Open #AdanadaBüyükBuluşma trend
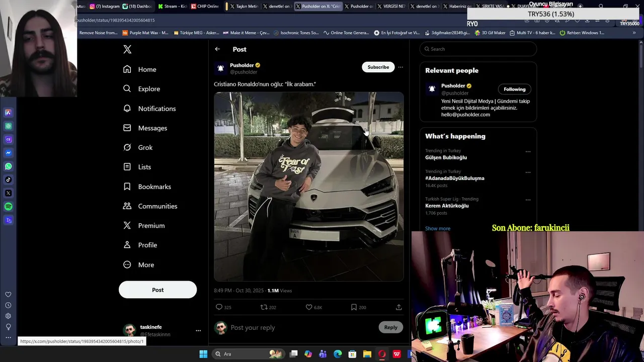The image size is (644, 362). point(455,178)
